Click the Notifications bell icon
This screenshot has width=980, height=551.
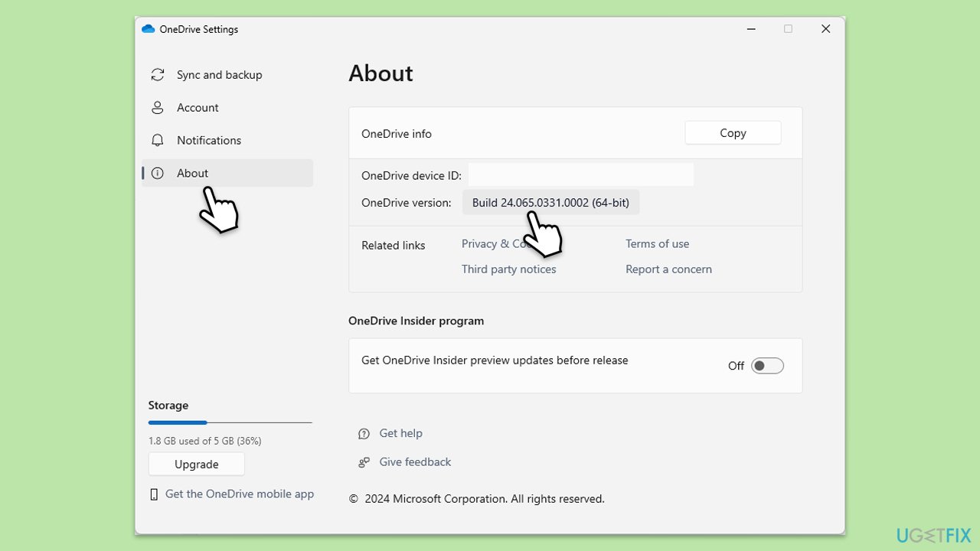tap(158, 140)
